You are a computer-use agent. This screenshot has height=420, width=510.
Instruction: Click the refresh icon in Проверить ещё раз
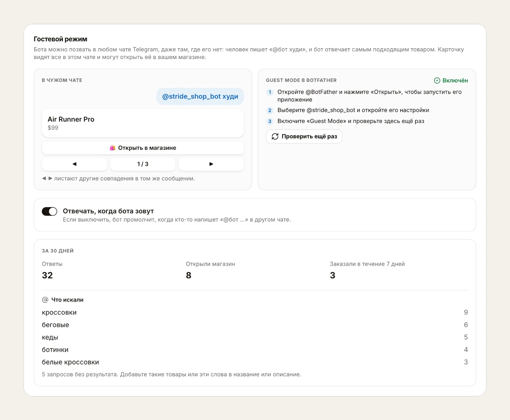pyautogui.click(x=275, y=137)
